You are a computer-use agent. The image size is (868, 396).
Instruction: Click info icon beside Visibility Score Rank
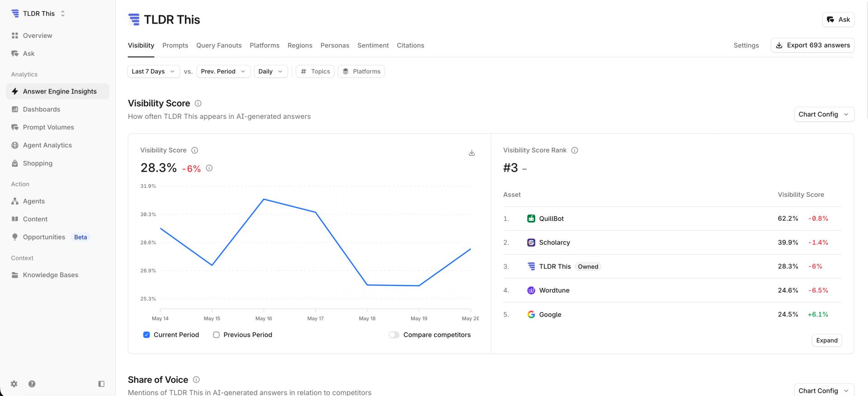tap(575, 150)
